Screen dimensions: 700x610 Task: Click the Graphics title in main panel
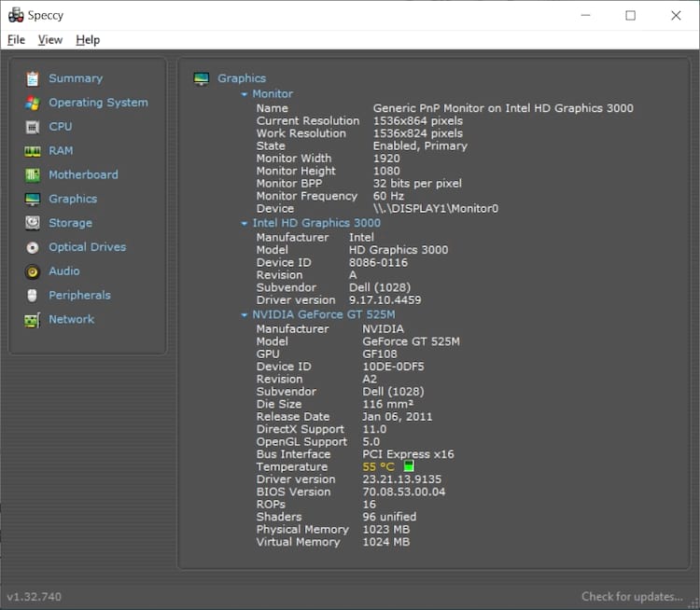point(242,78)
